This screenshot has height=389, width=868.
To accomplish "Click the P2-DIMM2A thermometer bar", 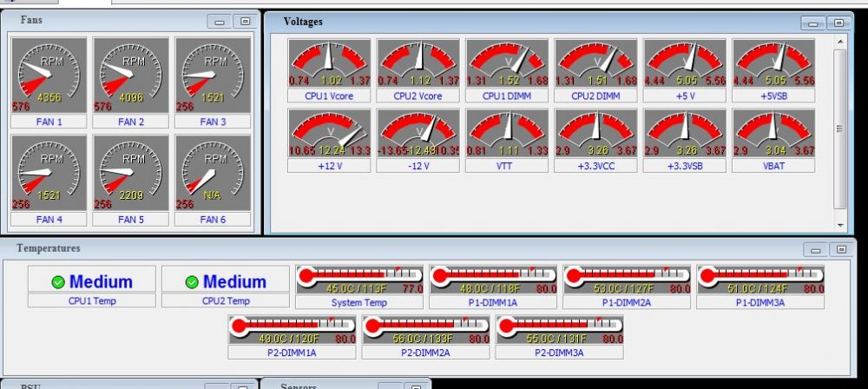I will pyautogui.click(x=425, y=330).
